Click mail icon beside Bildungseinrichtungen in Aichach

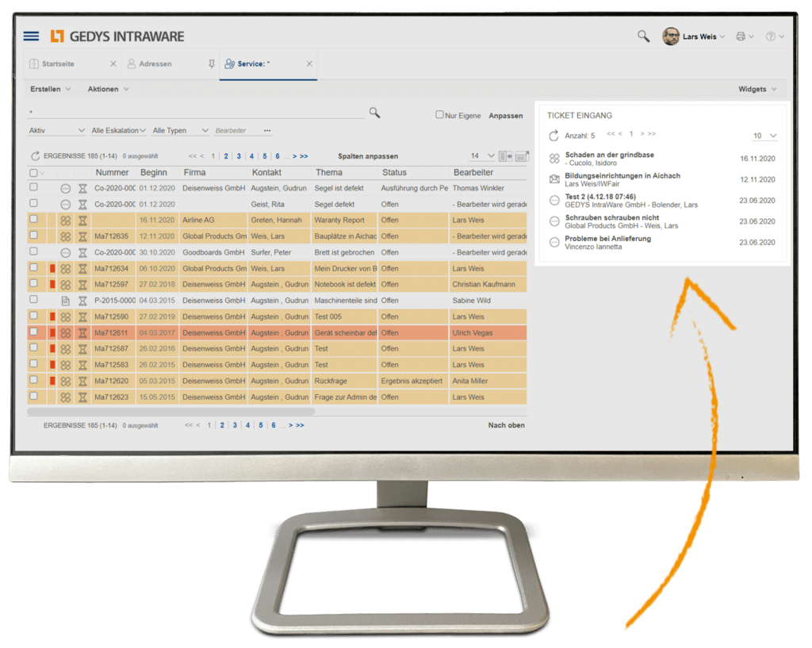(554, 179)
